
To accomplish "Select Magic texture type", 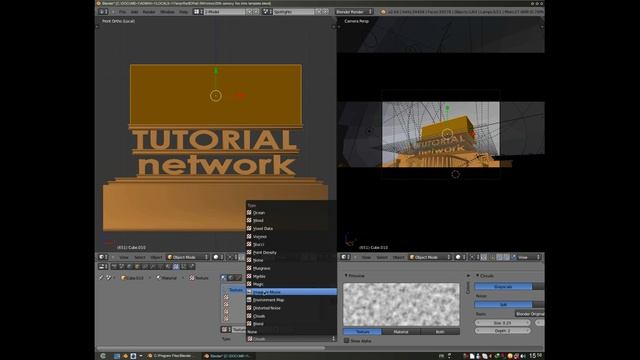I will (291, 284).
